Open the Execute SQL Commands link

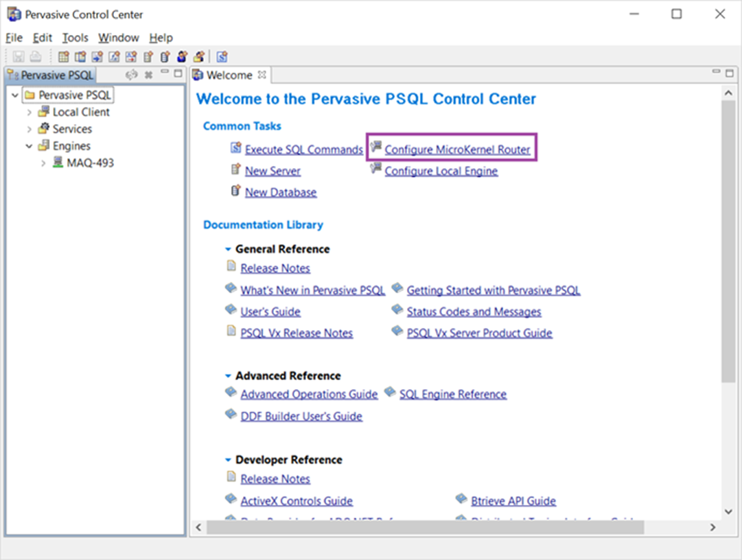point(304,150)
